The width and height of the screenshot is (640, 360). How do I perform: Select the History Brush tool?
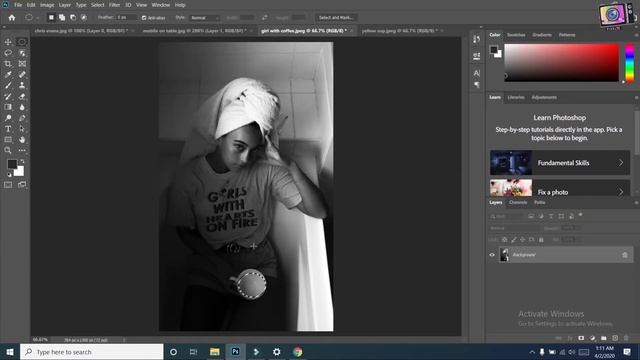(8, 96)
